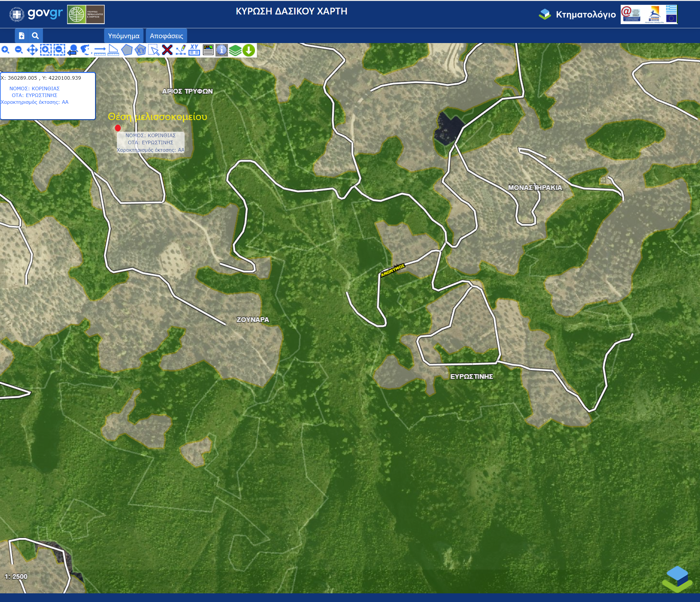The image size is (700, 602).
Task: Click the file upload button
Action: (22, 35)
